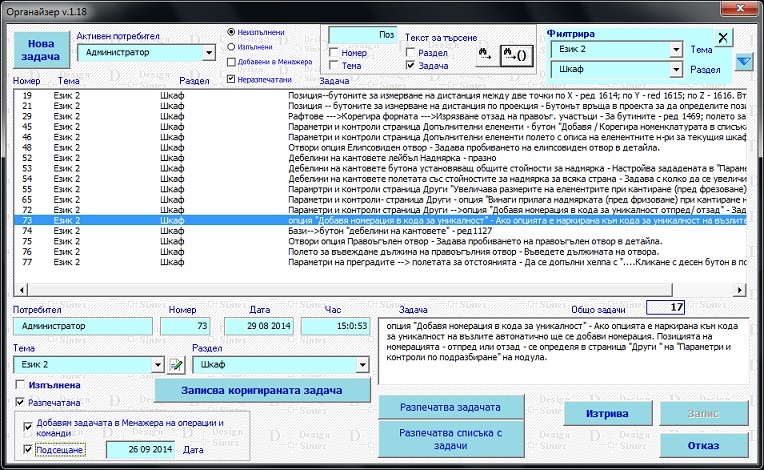Expand the Тема filter dropdown showing Език 2
Viewport: 764px width, 470px height.
pyautogui.click(x=676, y=49)
